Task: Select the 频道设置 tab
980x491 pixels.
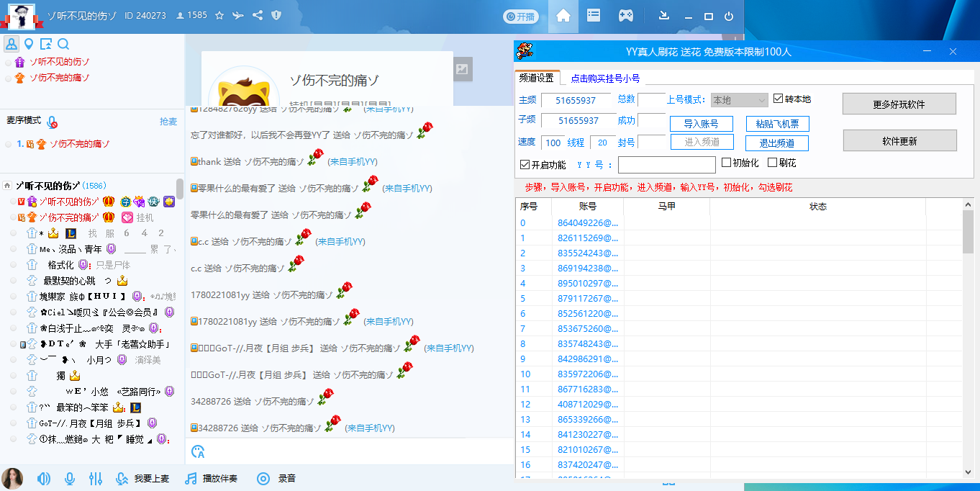Action: 537,78
